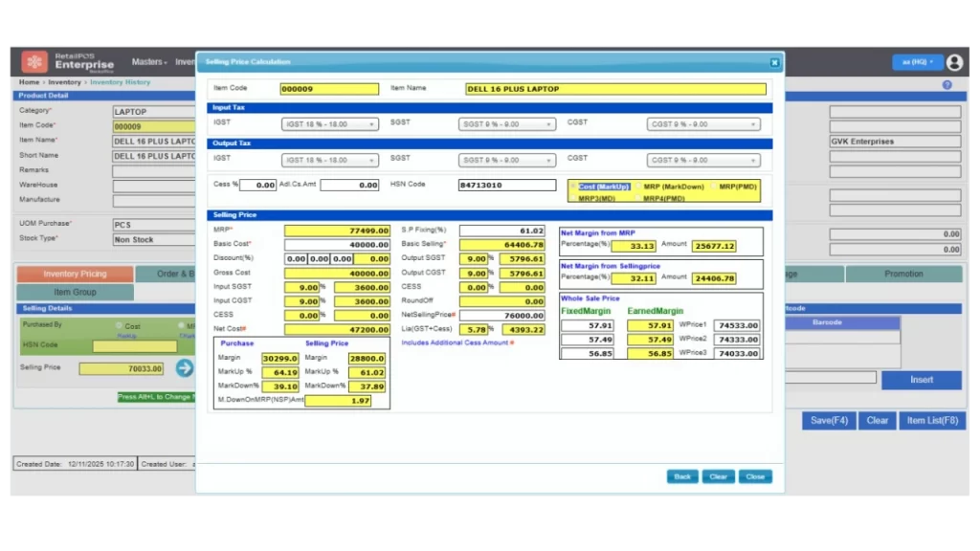Select the Cost (MarkUp) radio option

tap(573, 187)
